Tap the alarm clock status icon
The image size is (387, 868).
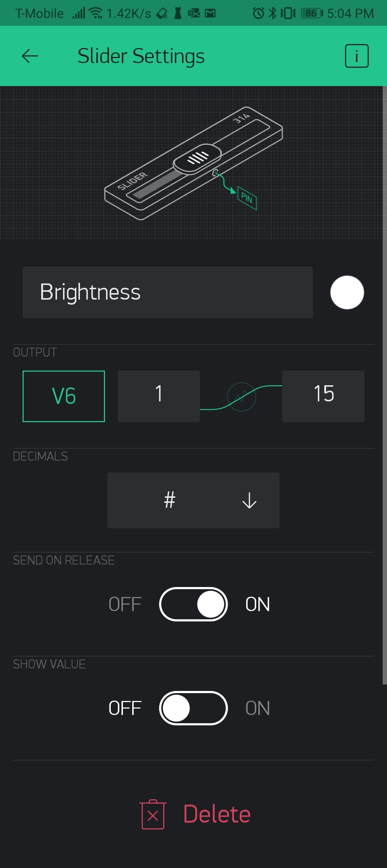click(x=258, y=13)
